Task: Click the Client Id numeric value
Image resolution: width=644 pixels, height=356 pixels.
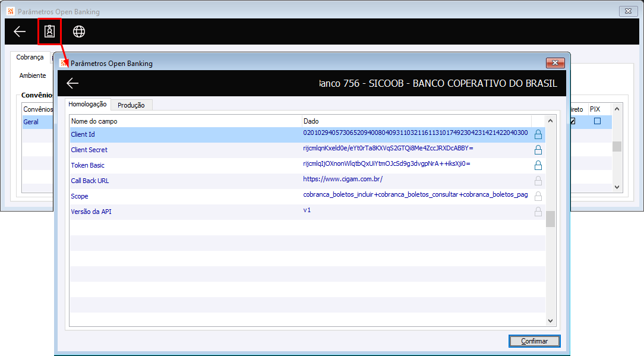Action: click(415, 133)
